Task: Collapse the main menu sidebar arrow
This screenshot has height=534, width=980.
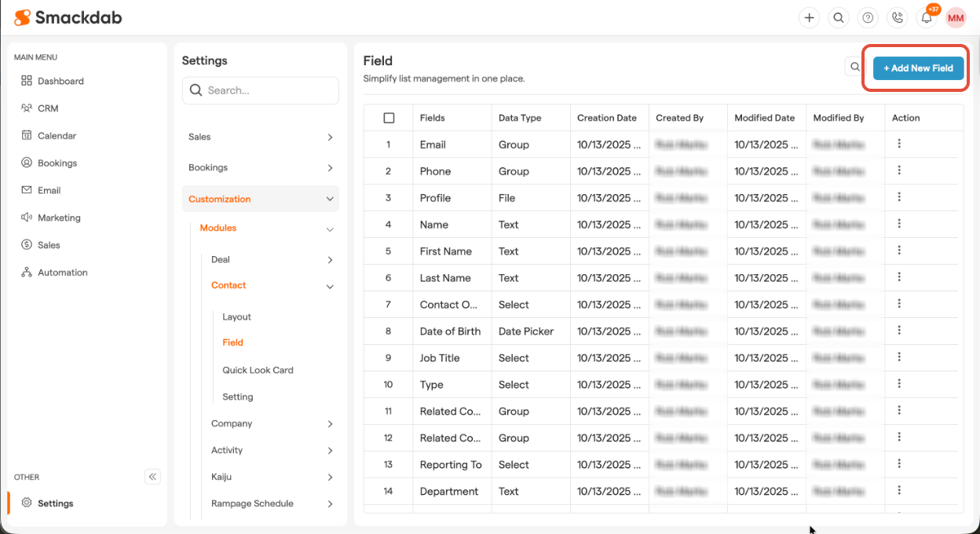Action: 153,477
